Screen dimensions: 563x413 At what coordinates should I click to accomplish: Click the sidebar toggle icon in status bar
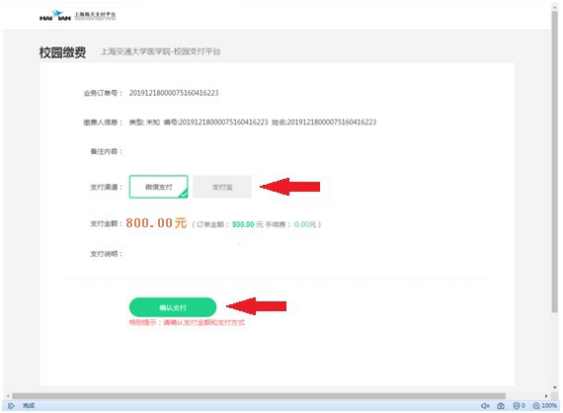tap(11, 406)
